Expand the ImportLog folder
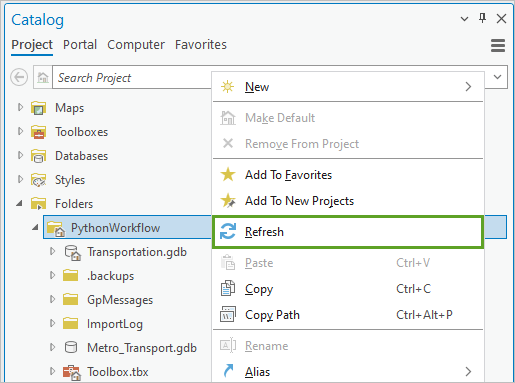The image size is (515, 383). [52, 323]
